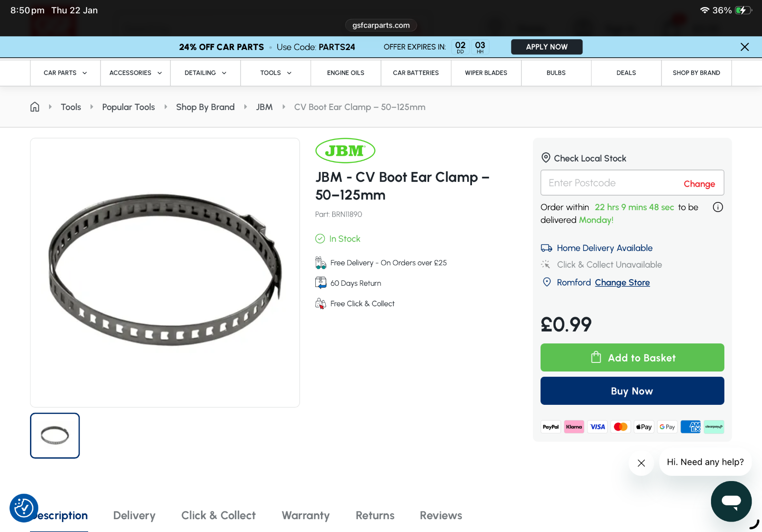Switch to the Delivery tab

(134, 515)
